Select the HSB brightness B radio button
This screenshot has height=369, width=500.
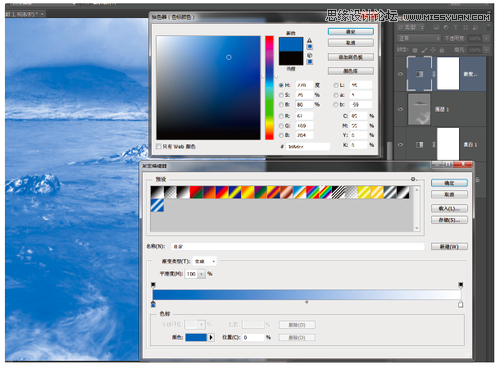(x=281, y=105)
